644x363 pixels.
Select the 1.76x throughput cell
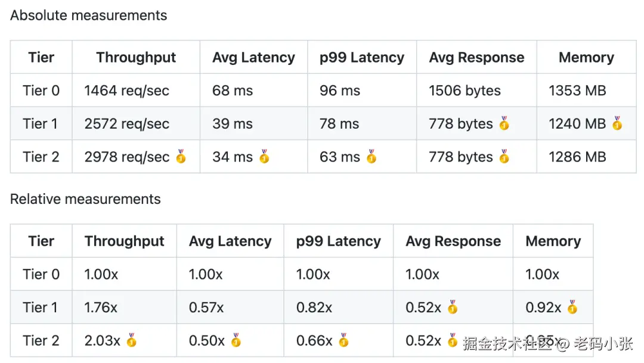(x=101, y=308)
